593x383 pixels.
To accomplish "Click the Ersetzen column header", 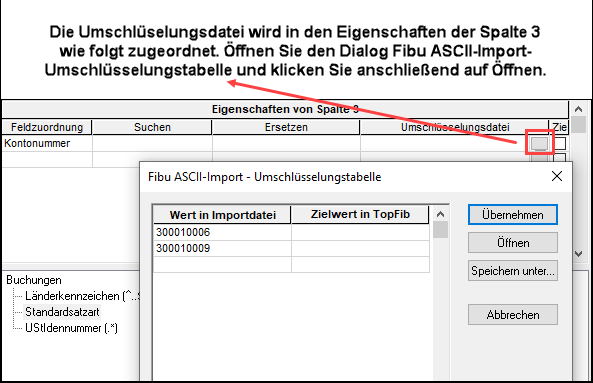I will click(x=286, y=127).
